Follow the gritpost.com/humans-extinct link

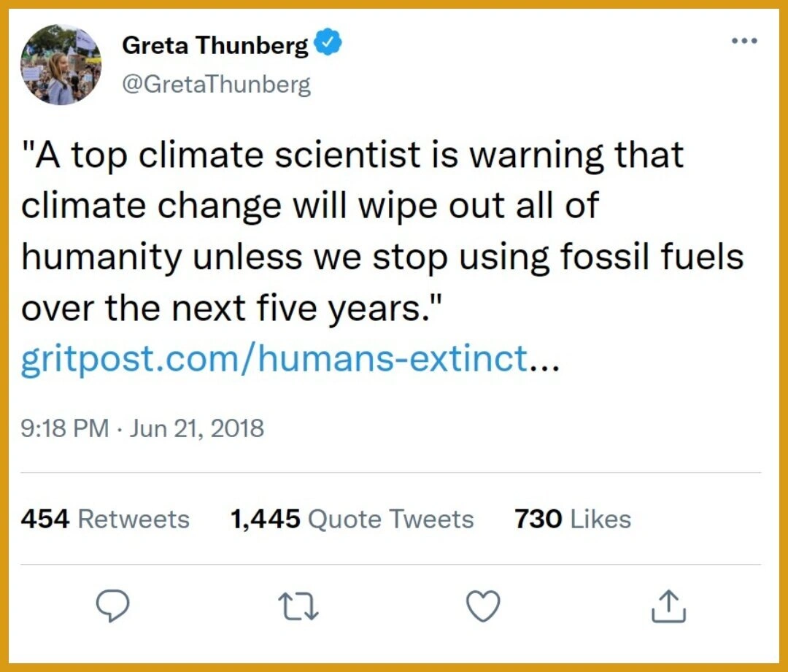click(274, 359)
